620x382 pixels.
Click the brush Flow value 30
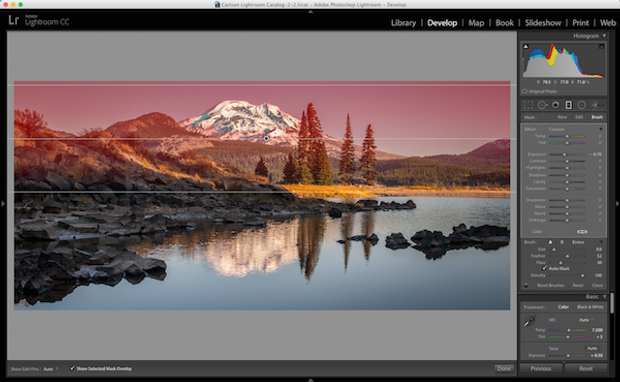(599, 263)
